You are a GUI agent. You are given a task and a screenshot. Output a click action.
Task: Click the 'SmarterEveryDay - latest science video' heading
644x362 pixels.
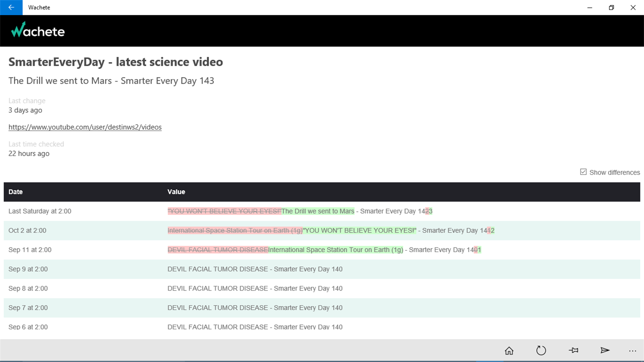[116, 62]
